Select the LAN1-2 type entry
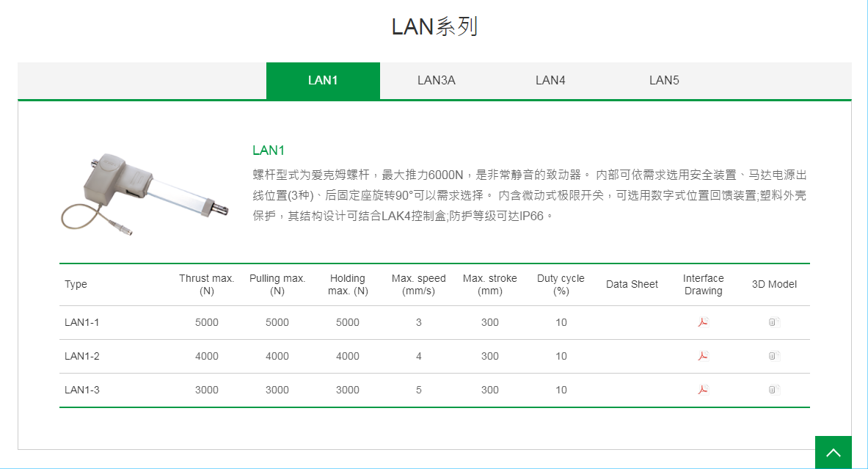Screen dimensions: 868x469 tap(81, 356)
